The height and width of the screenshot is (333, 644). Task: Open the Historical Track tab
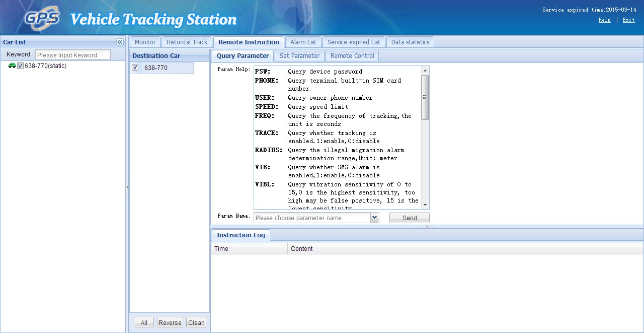(187, 42)
